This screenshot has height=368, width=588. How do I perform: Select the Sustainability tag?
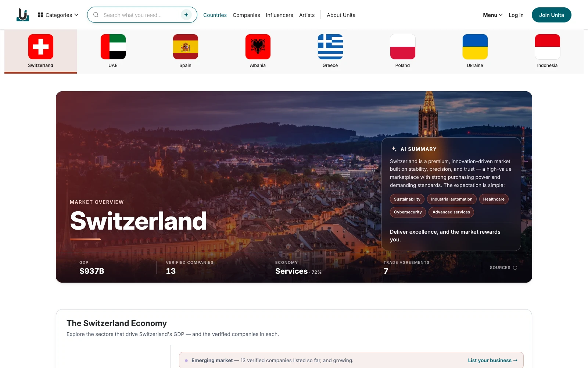click(x=407, y=199)
